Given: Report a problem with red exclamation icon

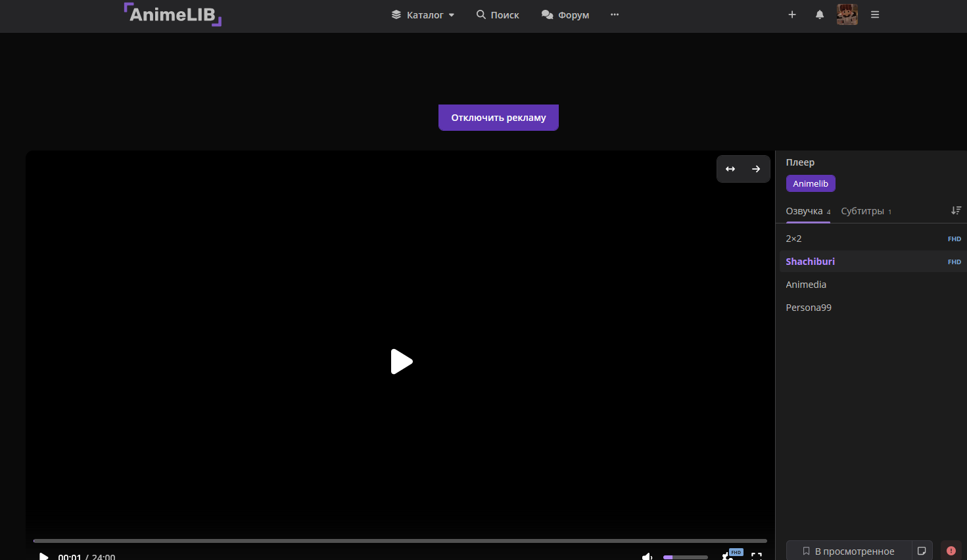Looking at the screenshot, I should (951, 551).
